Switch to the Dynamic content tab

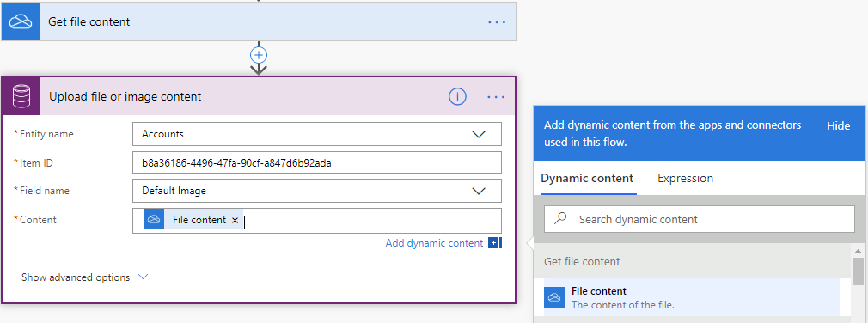[x=587, y=178]
